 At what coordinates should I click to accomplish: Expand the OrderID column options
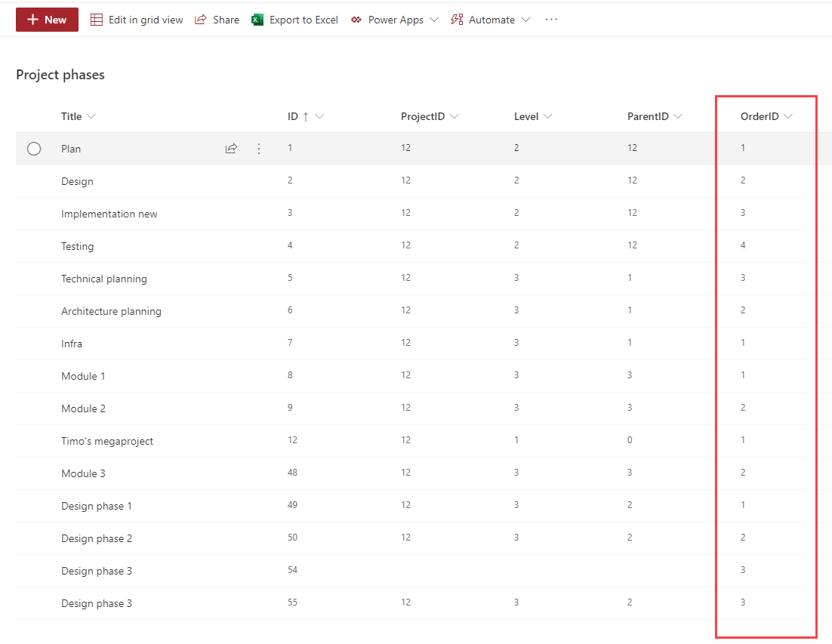point(788,116)
